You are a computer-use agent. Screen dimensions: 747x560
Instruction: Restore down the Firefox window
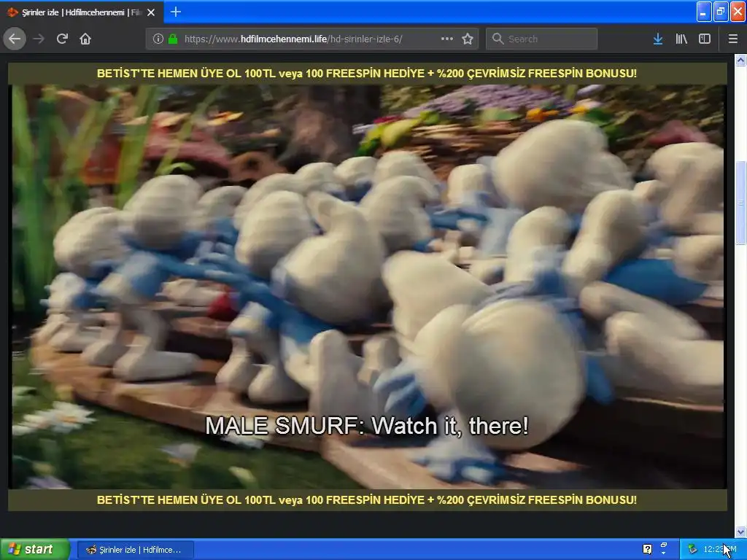pyautogui.click(x=720, y=12)
